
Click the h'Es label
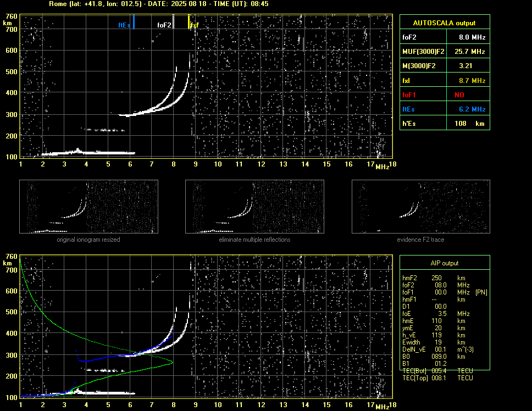(x=409, y=124)
